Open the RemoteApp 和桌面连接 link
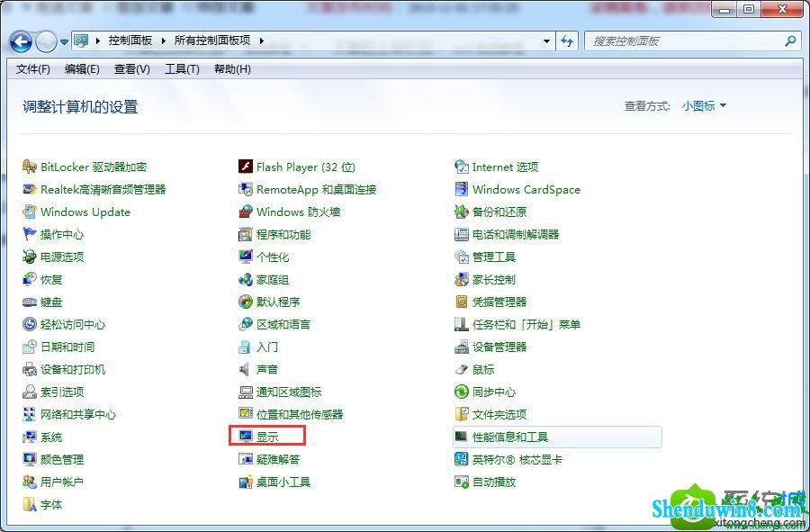The height and width of the screenshot is (532, 810). point(316,190)
